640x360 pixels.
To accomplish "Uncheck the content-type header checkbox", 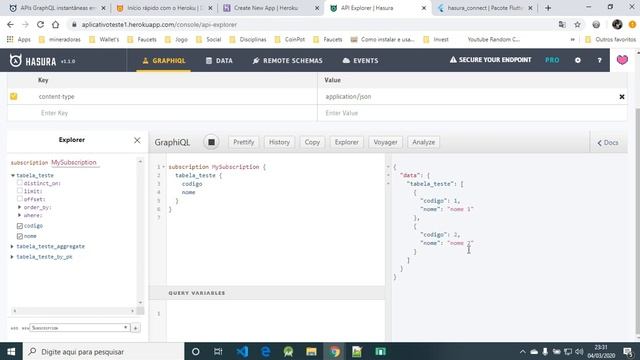I will click(14, 96).
